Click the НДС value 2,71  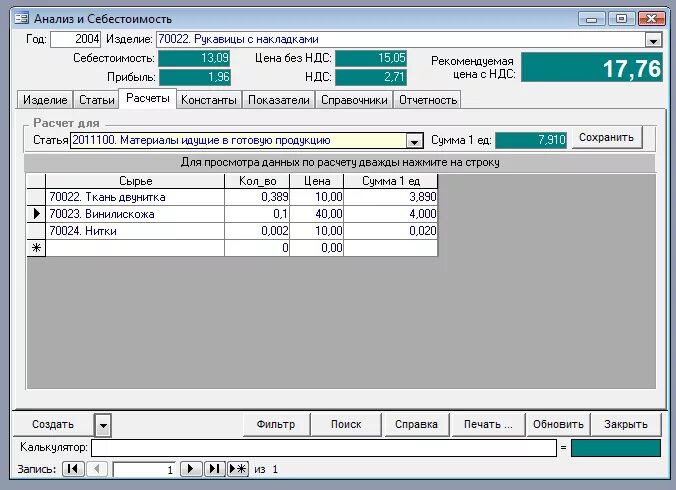coord(371,78)
